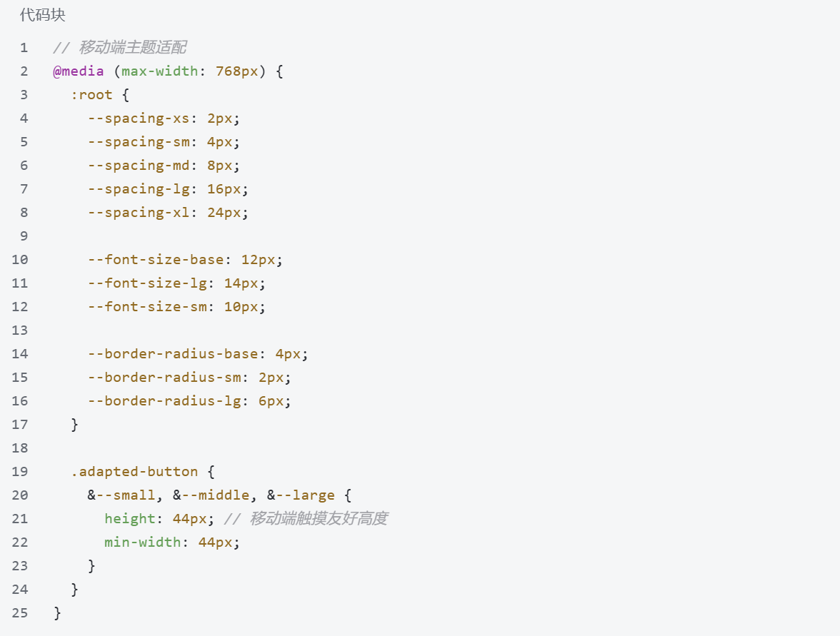Screen dimensions: 840x636
Task: Click line number 1 in the gutter
Action: 24,48
